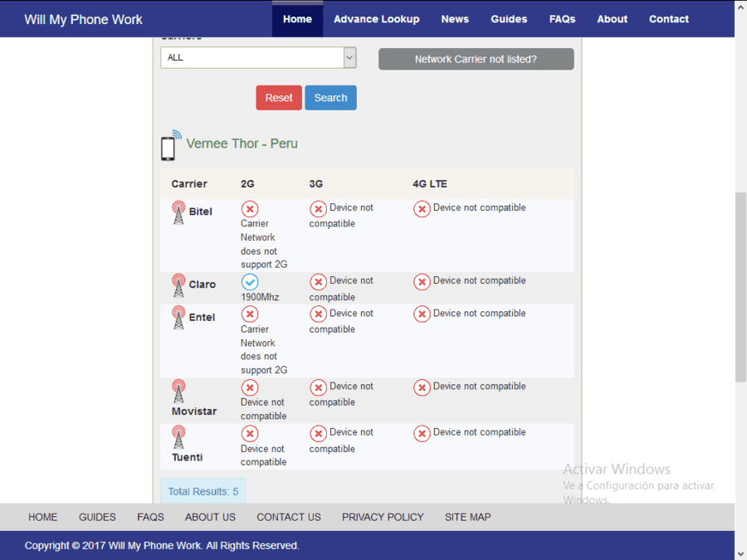Open the carriers ALL dropdown
The width and height of the screenshot is (747, 560).
point(258,57)
